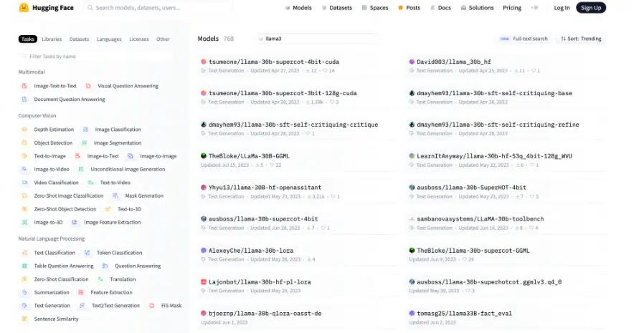
Task: Select the Image Feature Extraction task icon
Action: click(x=75, y=222)
